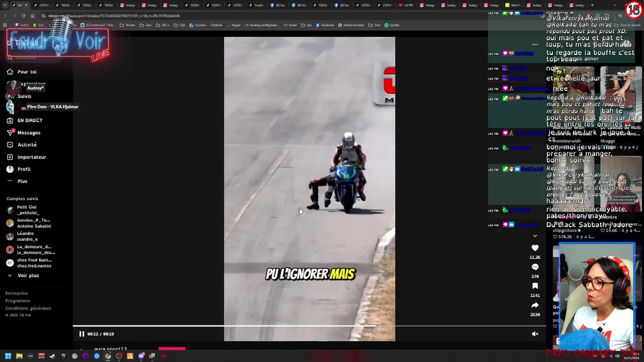
Task: Open the Gmail bookmark
Action: point(290,25)
